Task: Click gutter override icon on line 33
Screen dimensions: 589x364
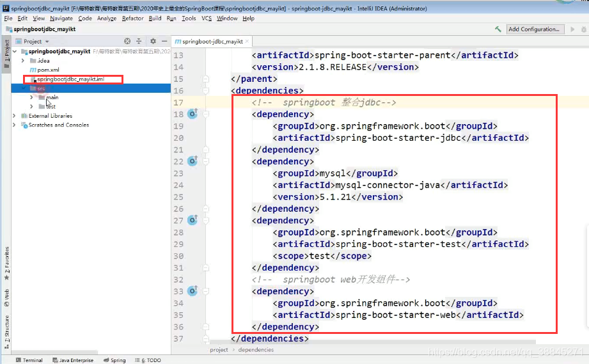Action: 192,290
